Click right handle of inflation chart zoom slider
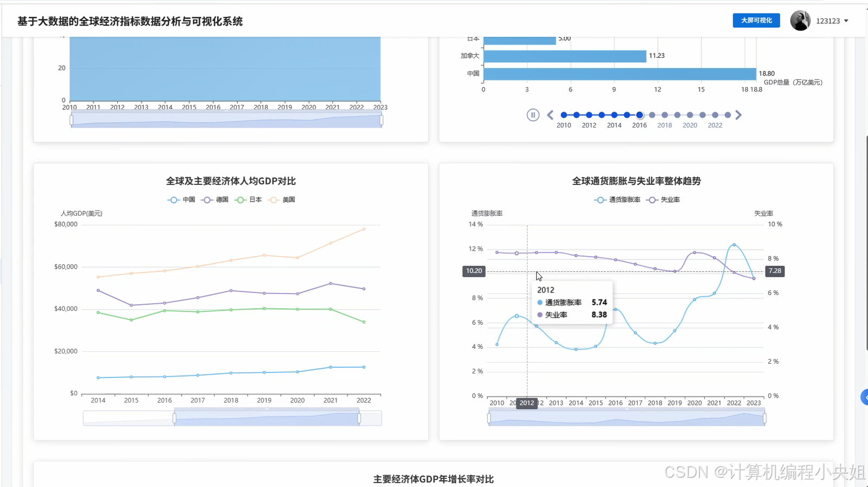Viewport: 868px width, 487px height. coord(765,418)
